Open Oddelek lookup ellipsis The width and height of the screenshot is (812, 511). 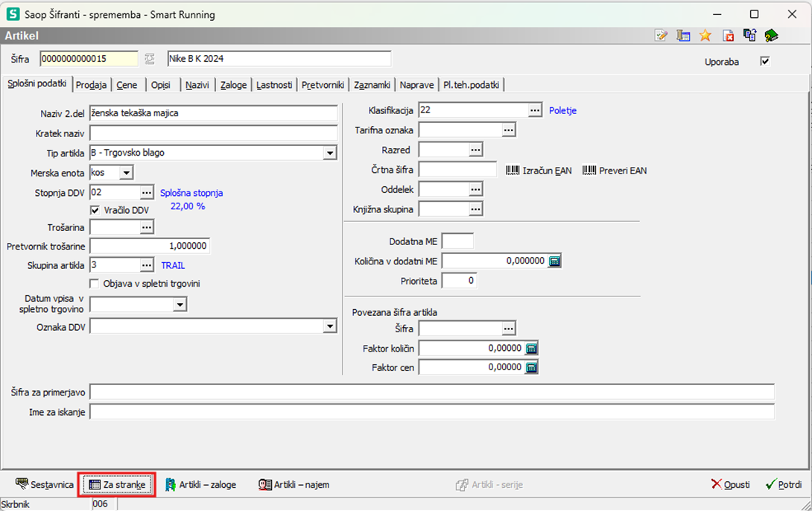pyautogui.click(x=475, y=189)
